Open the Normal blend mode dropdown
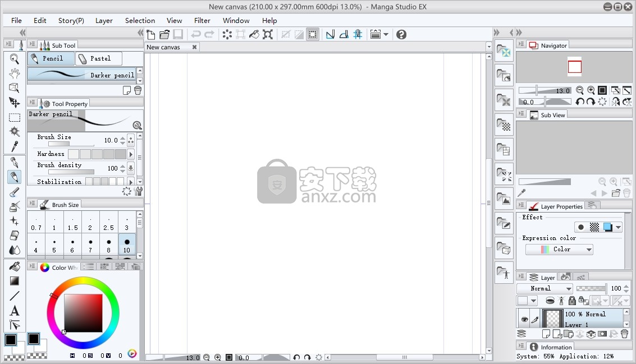The image size is (636, 364). pos(545,289)
